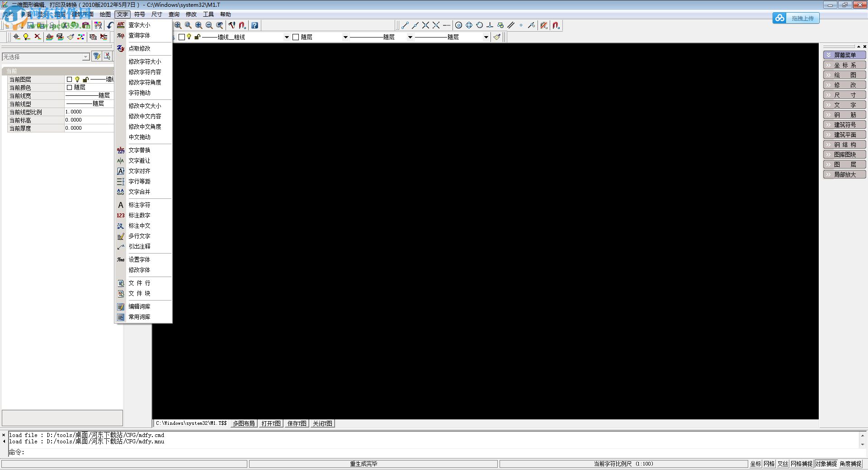Collapse the 屏幕菜单 header
Image resolution: width=868 pixels, height=470 pixels.
(844, 55)
